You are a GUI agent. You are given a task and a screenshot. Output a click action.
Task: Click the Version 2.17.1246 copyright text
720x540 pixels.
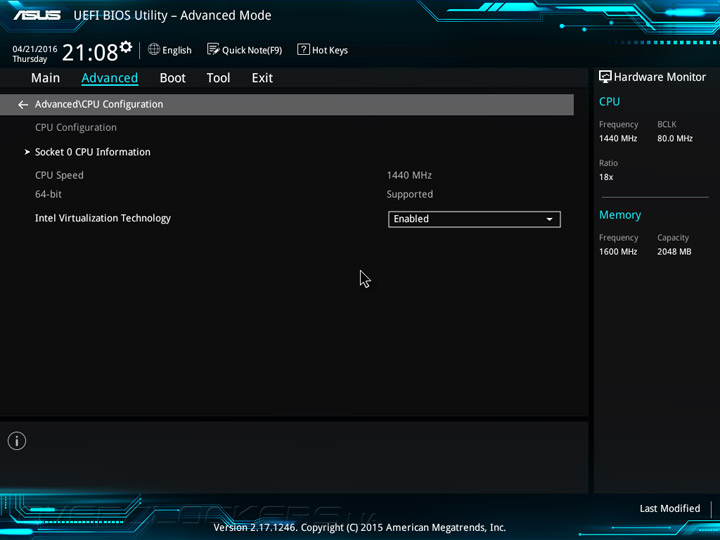pyautogui.click(x=360, y=528)
